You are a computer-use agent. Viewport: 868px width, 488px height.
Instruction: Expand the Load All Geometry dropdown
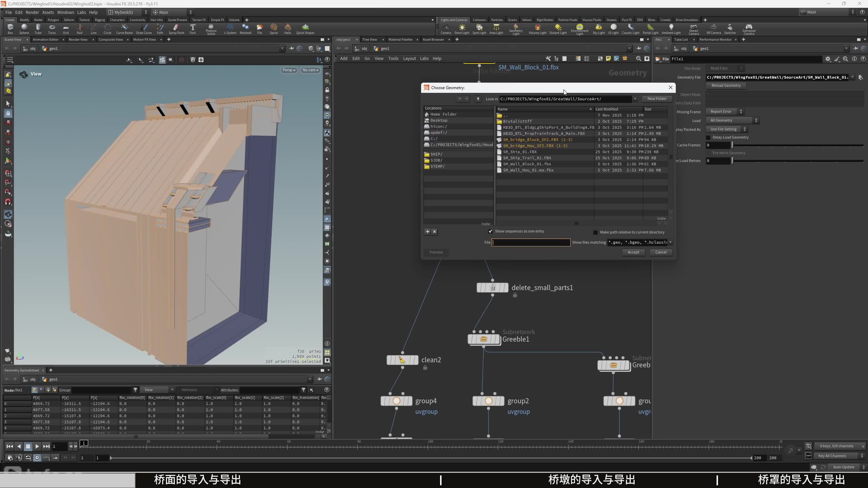[732, 121]
